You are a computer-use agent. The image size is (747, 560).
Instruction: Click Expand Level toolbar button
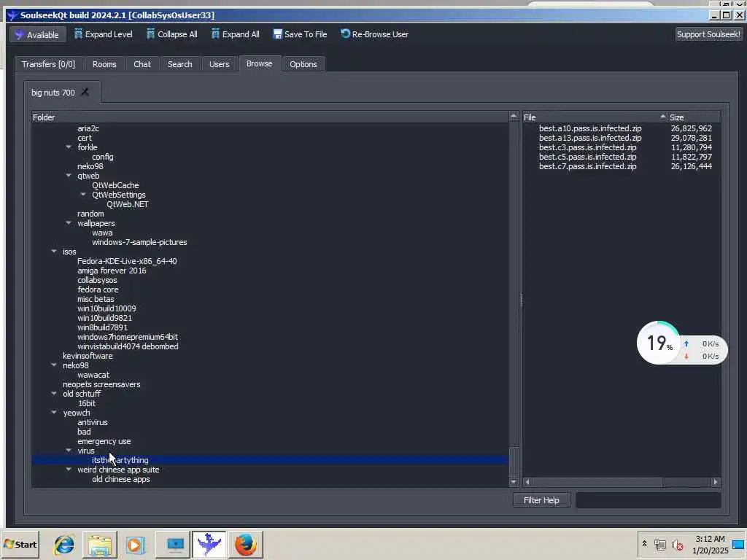click(x=104, y=34)
